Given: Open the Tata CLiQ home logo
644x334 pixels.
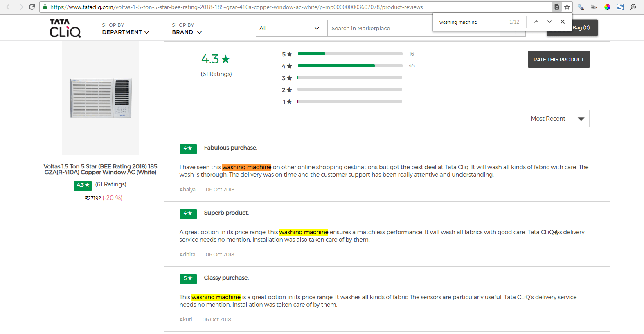Looking at the screenshot, I should coord(65,28).
